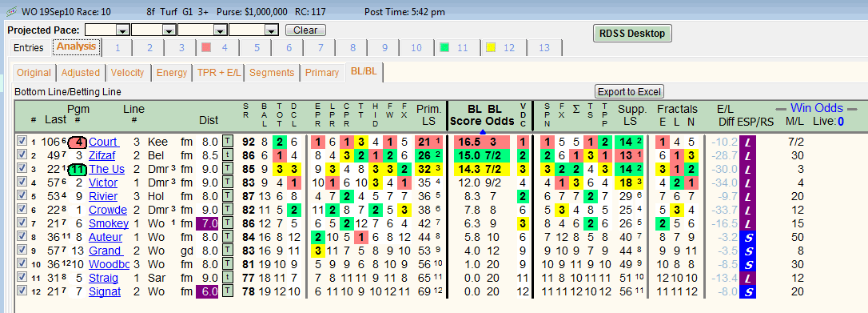Click the circled program number 4 for Court
This screenshot has width=868, height=313.
78,142
